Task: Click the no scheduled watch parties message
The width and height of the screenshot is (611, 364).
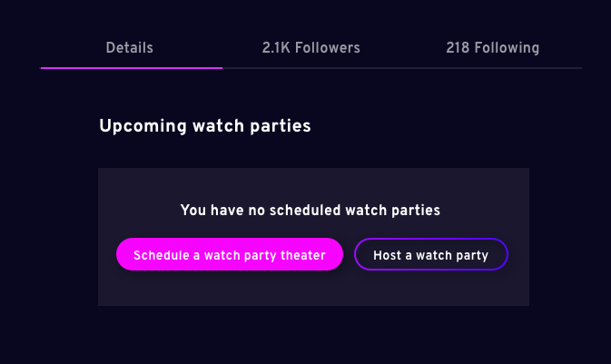Action: pyautogui.click(x=310, y=210)
